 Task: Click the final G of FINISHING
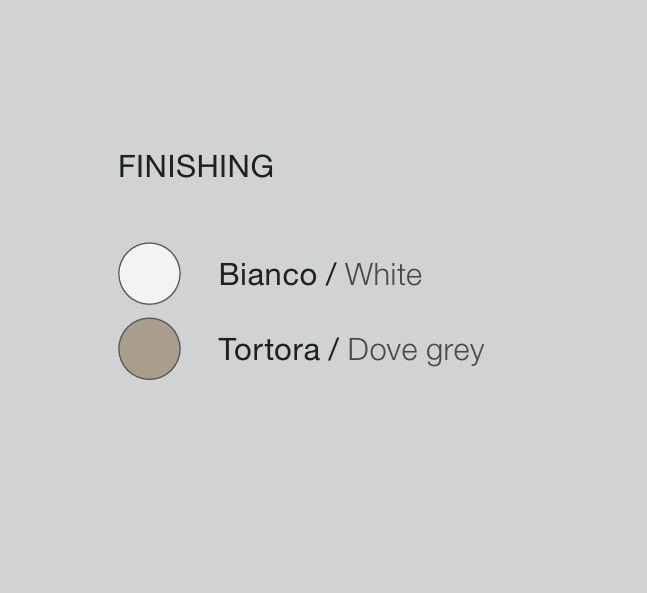(261, 166)
